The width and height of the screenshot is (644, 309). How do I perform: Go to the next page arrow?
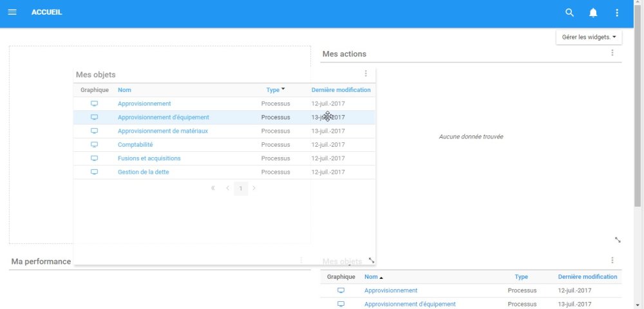[254, 188]
